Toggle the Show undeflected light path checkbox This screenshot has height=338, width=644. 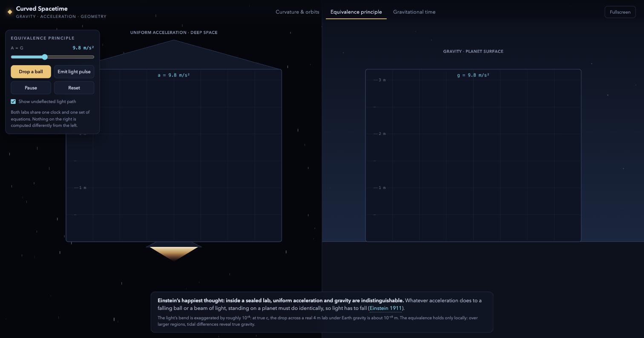point(13,101)
